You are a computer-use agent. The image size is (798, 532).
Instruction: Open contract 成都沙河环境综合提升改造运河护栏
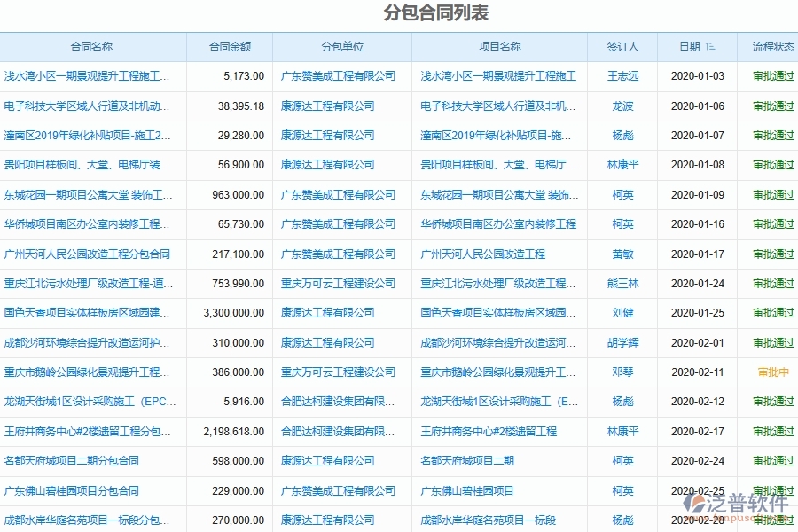click(91, 342)
